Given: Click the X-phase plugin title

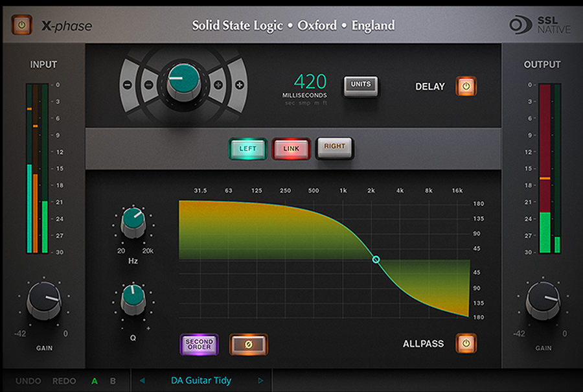Looking at the screenshot, I should (x=67, y=26).
